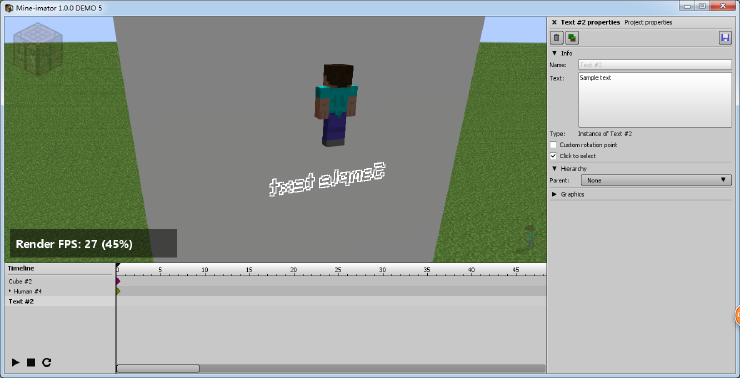Click the trash delete icon

click(557, 38)
